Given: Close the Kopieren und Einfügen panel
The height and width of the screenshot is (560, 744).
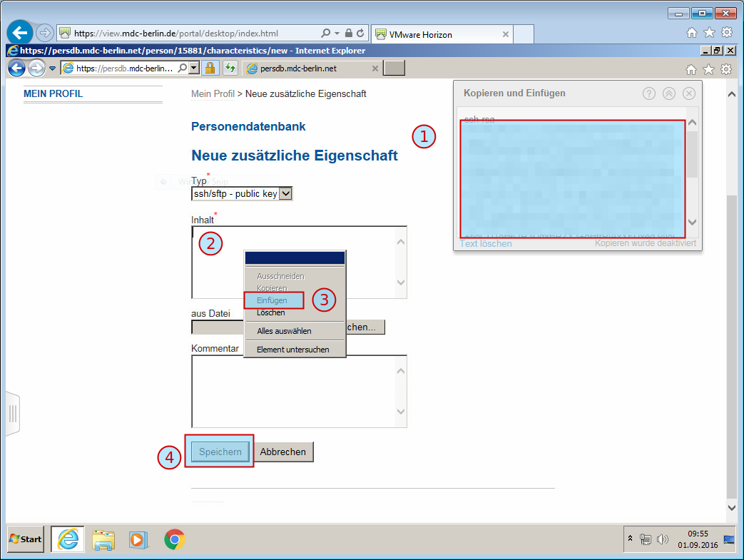Looking at the screenshot, I should [689, 93].
